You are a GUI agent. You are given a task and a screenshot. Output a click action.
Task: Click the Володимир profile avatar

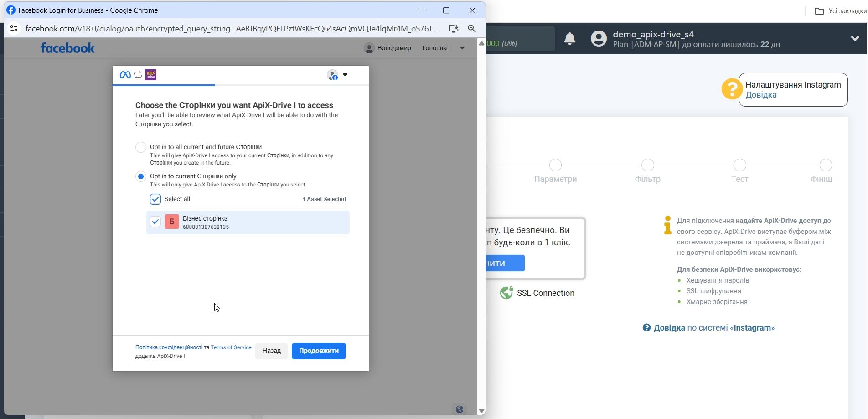pos(369,48)
